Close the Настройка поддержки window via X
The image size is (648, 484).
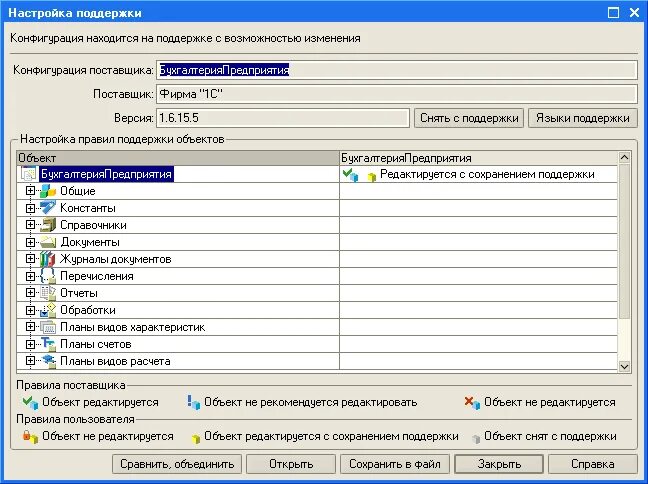point(634,13)
